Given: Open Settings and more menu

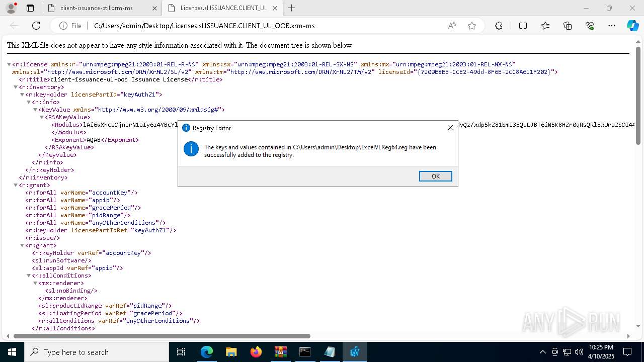Looking at the screenshot, I should click(612, 26).
